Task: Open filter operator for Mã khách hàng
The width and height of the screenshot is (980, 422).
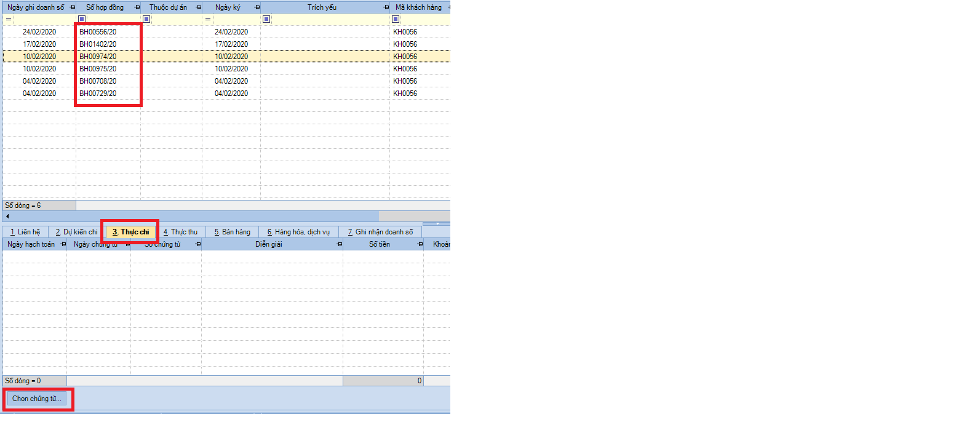Action: pyautogui.click(x=396, y=19)
